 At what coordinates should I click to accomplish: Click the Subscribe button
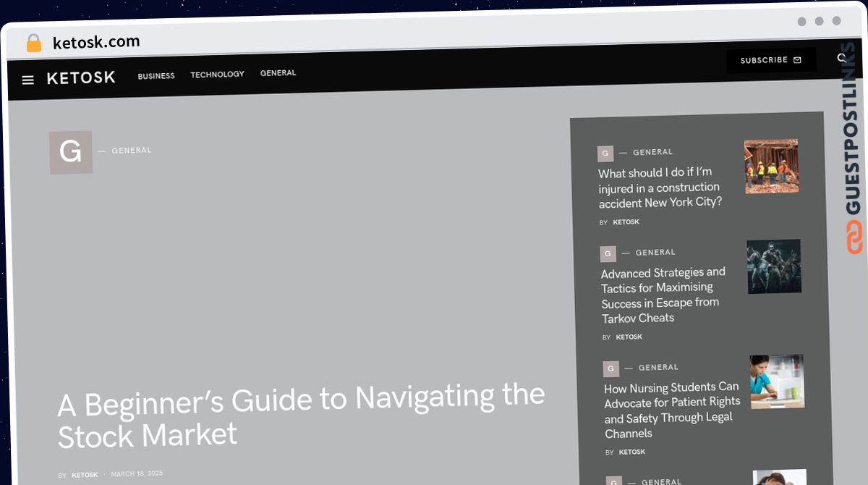771,60
